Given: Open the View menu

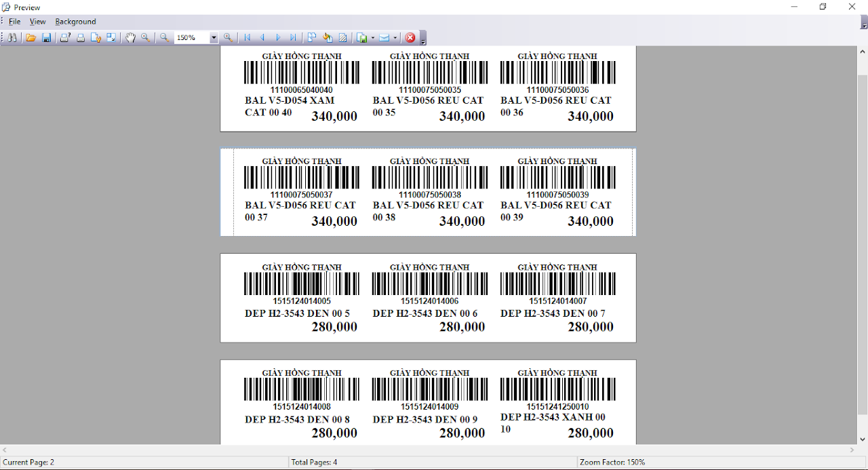Looking at the screenshot, I should click(x=37, y=22).
